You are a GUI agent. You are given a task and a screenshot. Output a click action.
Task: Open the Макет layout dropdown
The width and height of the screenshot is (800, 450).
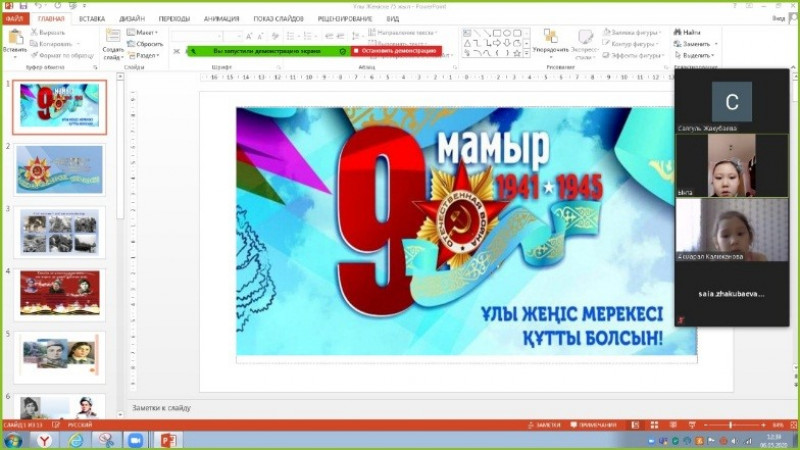(x=142, y=32)
